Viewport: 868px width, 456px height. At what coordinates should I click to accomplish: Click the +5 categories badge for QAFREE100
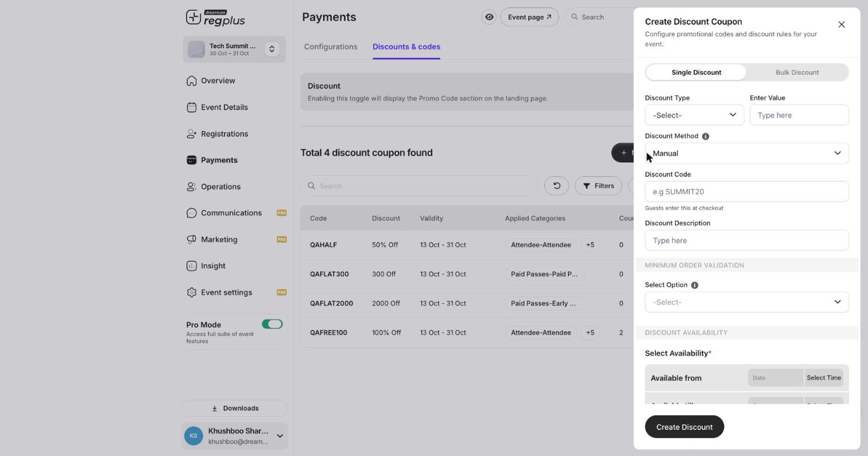click(590, 333)
